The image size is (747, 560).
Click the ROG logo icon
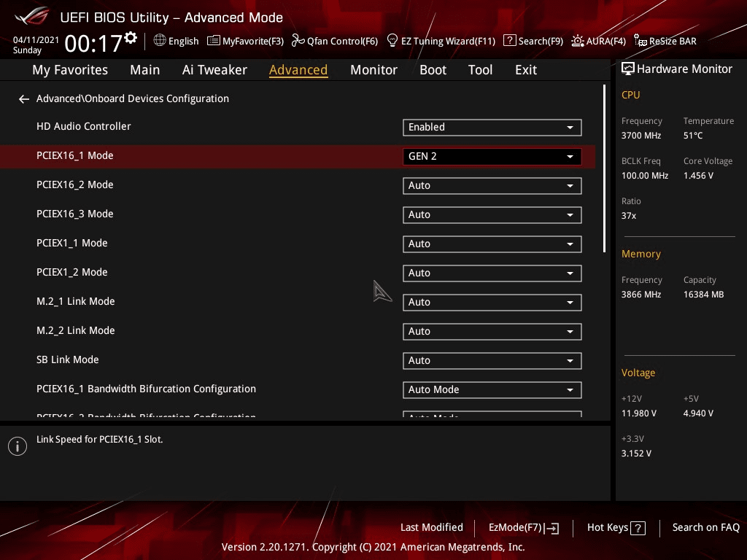(x=31, y=16)
